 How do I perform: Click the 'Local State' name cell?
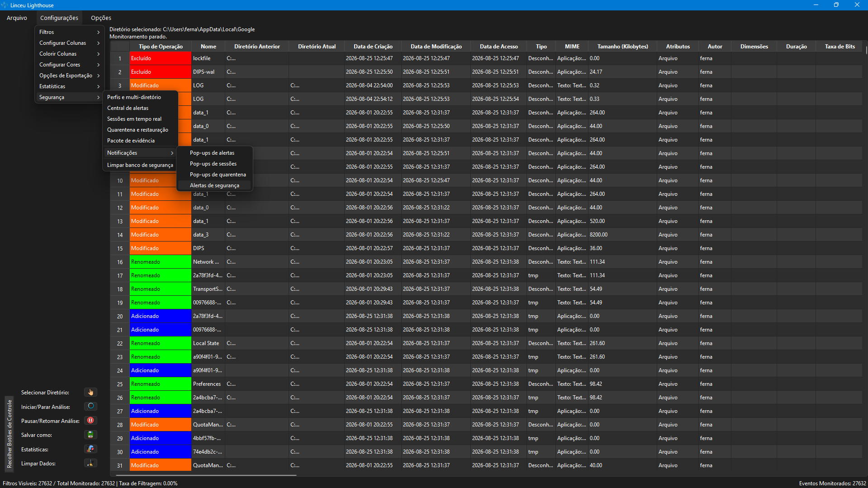pos(208,343)
